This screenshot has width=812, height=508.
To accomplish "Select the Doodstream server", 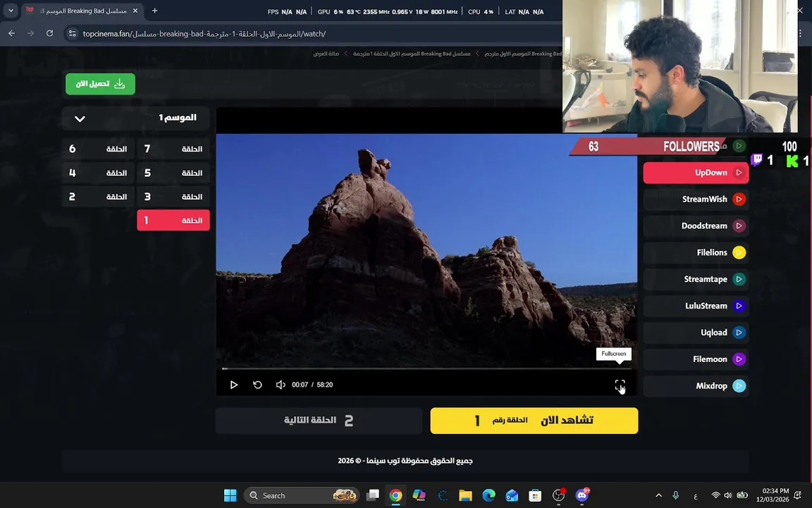I will 696,226.
